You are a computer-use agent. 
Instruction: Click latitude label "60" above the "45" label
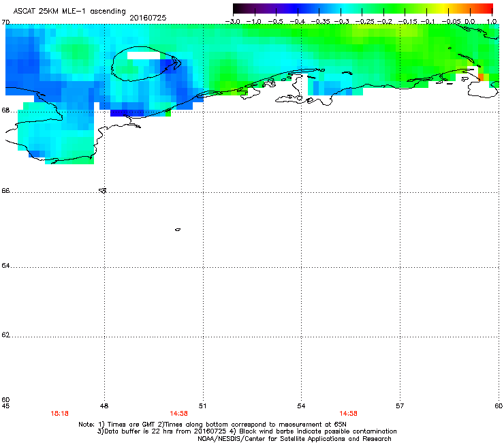[5, 399]
